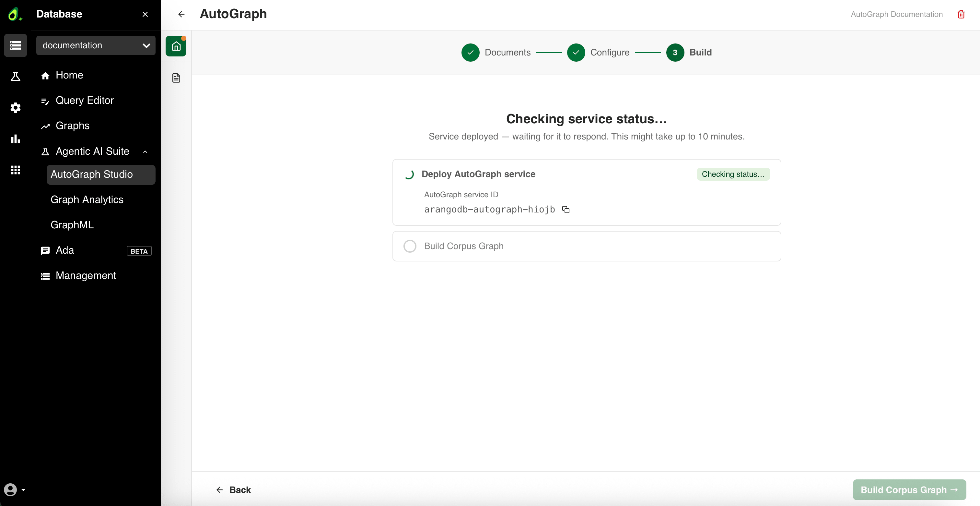Click the ArangoDB avocado logo
The image size is (980, 506).
click(x=15, y=15)
